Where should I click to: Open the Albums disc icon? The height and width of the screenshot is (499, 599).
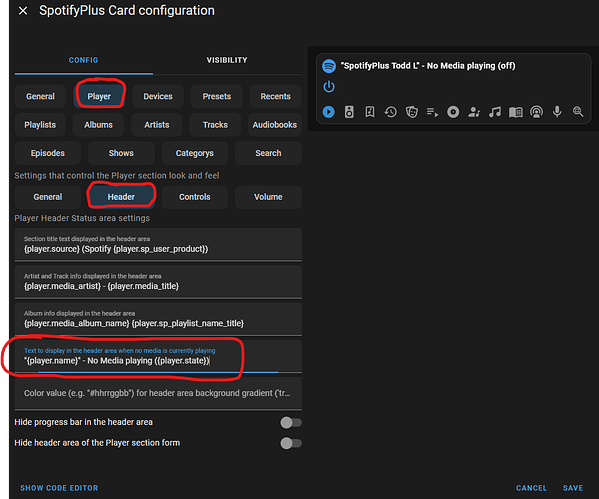[x=453, y=112]
